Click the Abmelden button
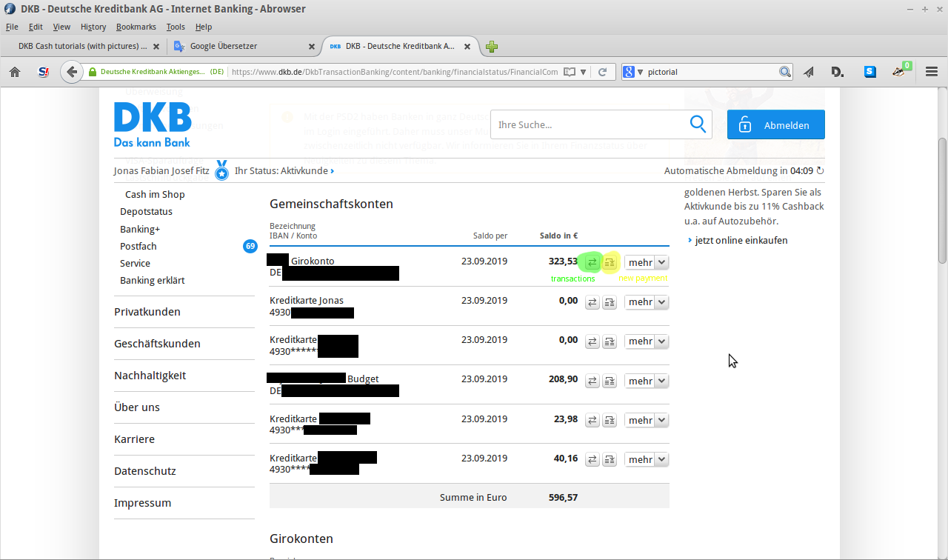 (x=775, y=125)
